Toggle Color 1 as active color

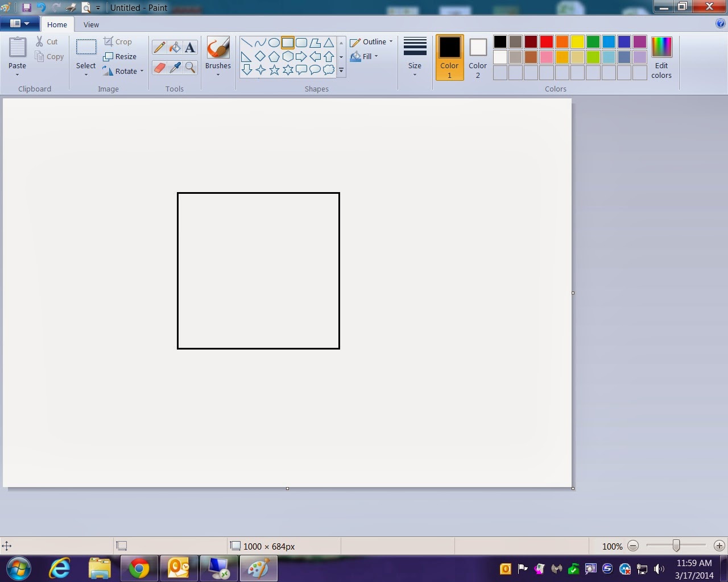[x=449, y=57]
